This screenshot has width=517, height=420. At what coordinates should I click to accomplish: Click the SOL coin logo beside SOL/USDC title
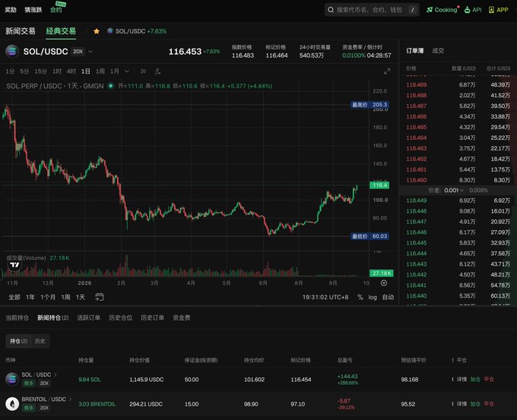[12, 52]
